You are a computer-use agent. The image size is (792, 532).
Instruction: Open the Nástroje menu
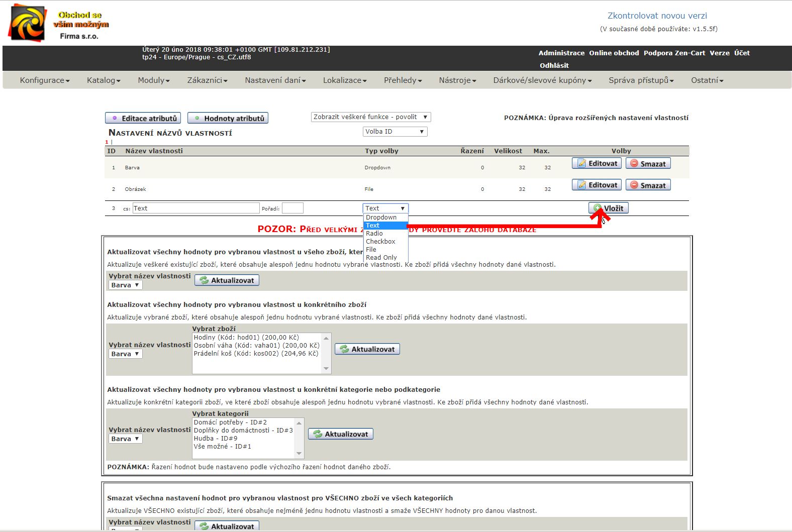point(457,80)
